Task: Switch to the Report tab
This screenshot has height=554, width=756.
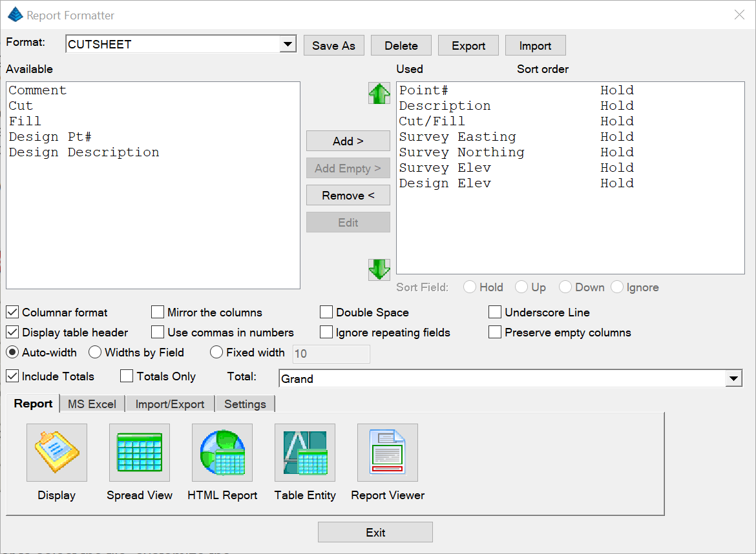Action: click(x=33, y=404)
